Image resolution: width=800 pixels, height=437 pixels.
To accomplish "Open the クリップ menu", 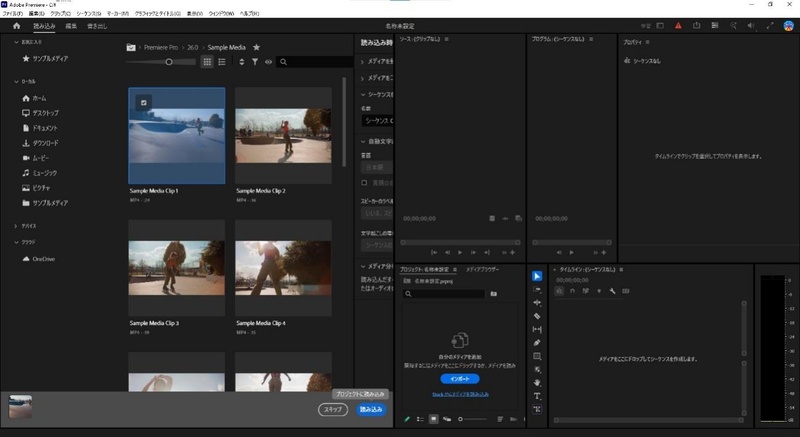I will [60, 14].
